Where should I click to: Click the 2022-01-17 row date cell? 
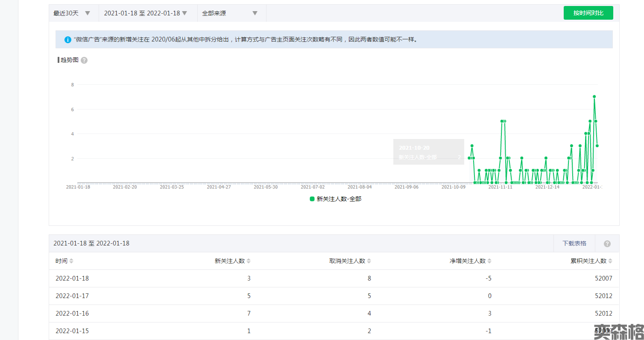pos(72,296)
